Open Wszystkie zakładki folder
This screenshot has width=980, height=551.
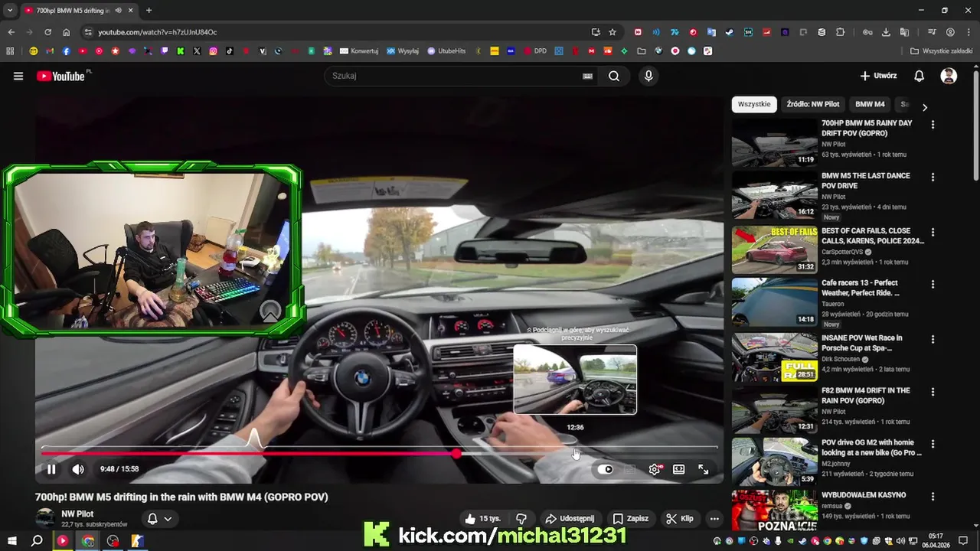(x=942, y=51)
